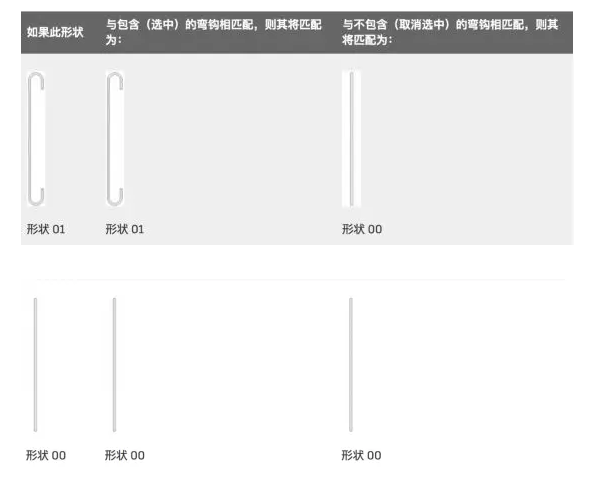Click 形状 00 label in white row, 取消选中 column
Screen dimensions: 589x483
tap(361, 455)
